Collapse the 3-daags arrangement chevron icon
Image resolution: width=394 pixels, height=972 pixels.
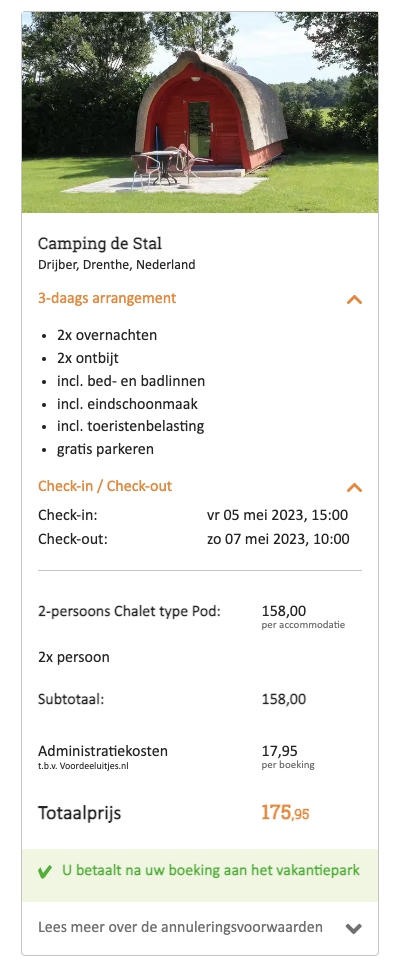pyautogui.click(x=354, y=299)
